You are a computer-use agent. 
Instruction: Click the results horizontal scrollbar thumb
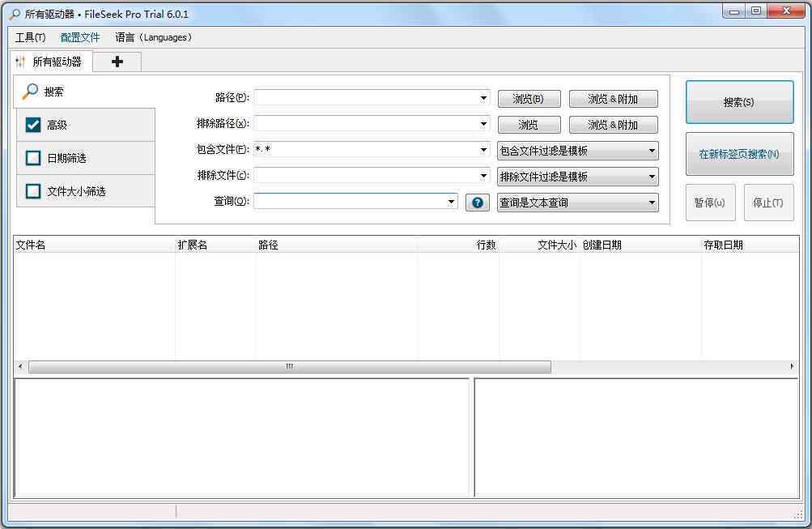[x=290, y=367]
